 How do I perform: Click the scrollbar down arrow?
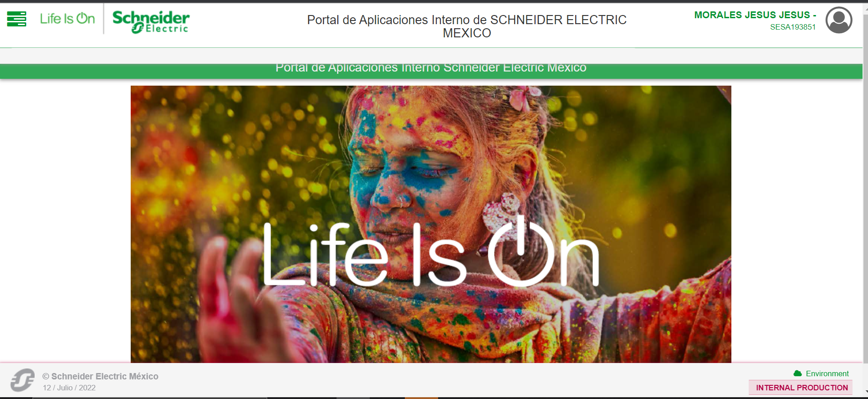point(865,391)
